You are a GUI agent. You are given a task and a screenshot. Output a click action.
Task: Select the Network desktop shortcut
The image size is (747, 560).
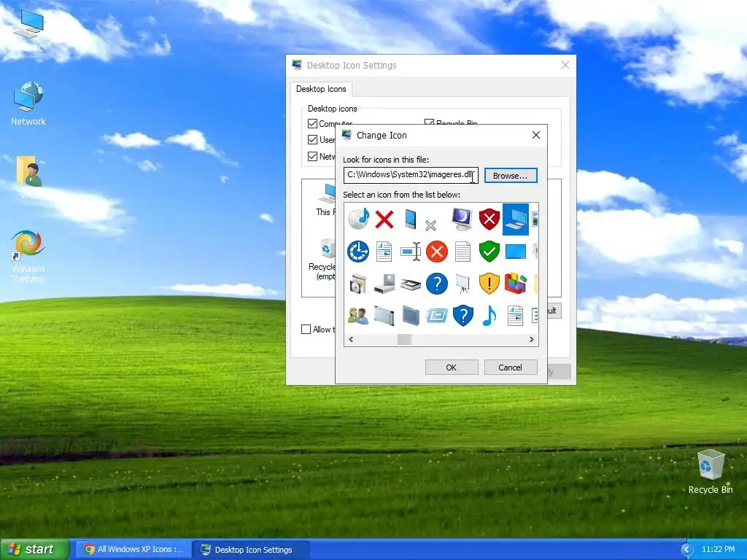[x=28, y=104]
